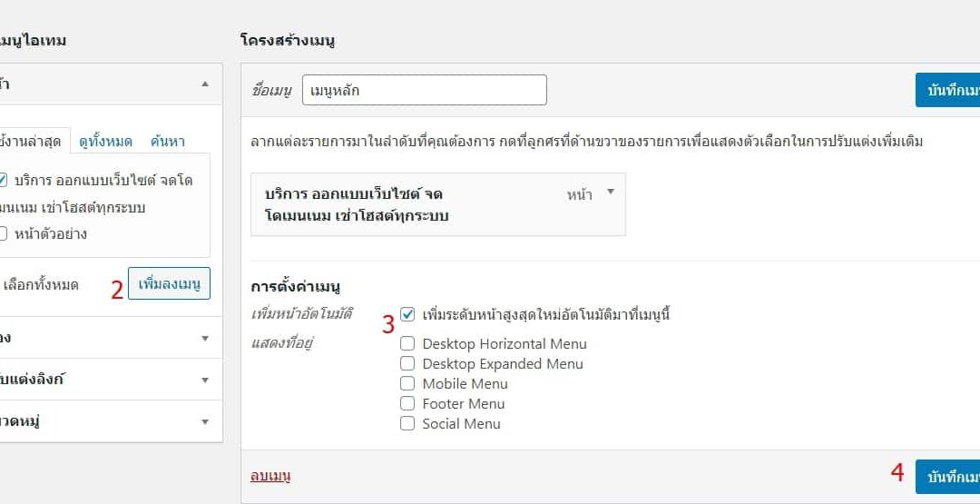Image resolution: width=980 pixels, height=504 pixels.
Task: Expand the บริการ ออกแบบเว็บไซต์ menu item arrow
Action: pyautogui.click(x=611, y=192)
